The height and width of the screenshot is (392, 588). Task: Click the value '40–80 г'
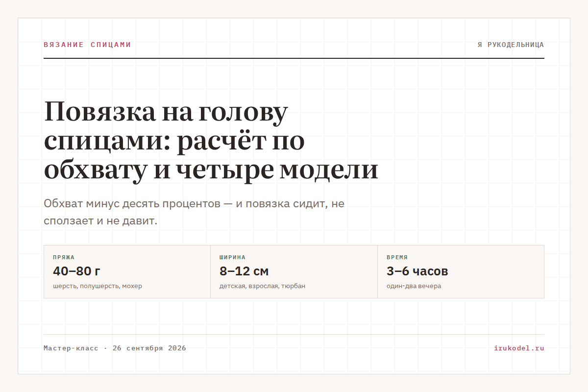pos(76,271)
